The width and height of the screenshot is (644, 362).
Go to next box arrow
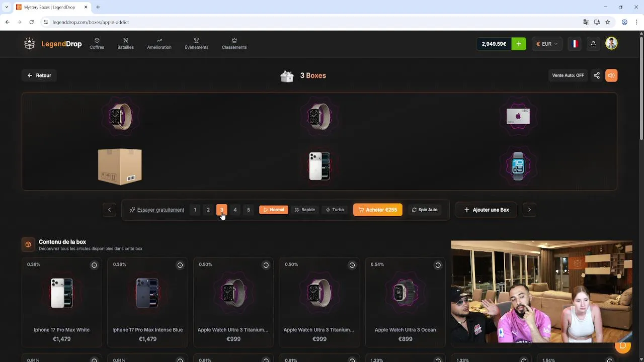(x=529, y=210)
